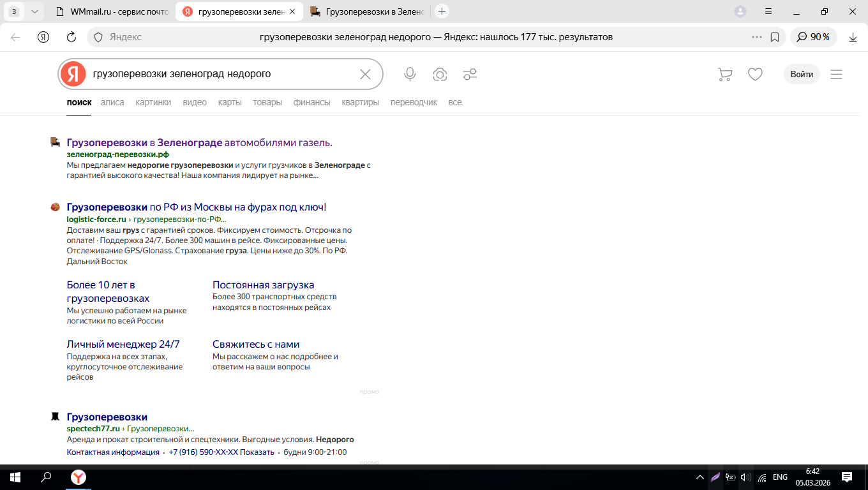Image resolution: width=868 pixels, height=490 pixels.
Task: Click favicon of зеленоград-перевозки.рф result
Action: pyautogui.click(x=56, y=142)
